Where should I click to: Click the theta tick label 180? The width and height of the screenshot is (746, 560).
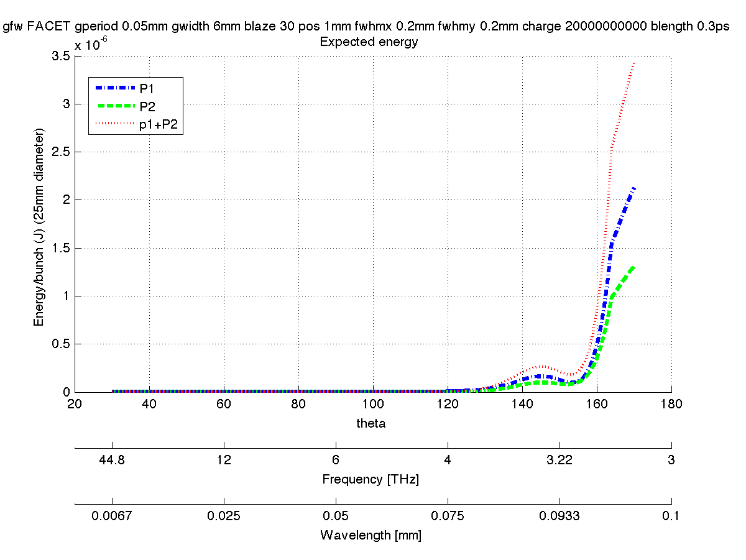671,404
